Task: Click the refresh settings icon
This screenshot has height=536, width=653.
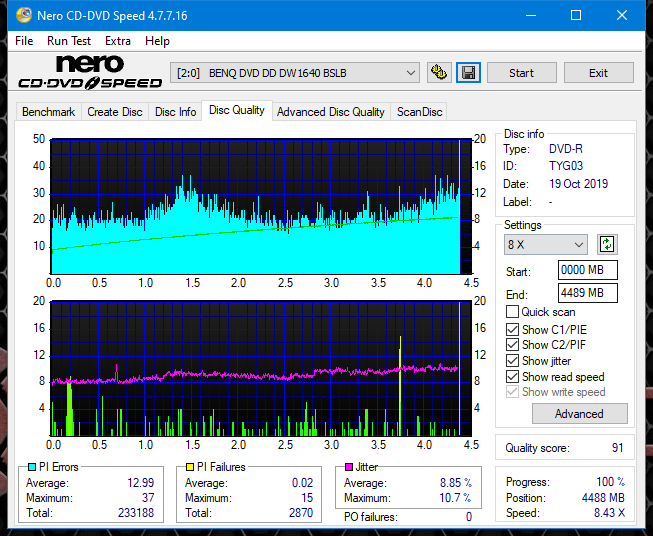Action: [x=607, y=244]
